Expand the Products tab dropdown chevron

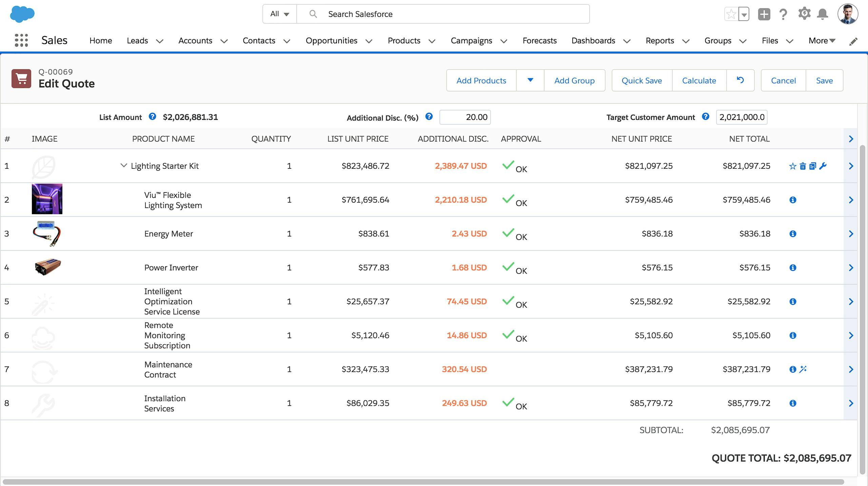432,41
